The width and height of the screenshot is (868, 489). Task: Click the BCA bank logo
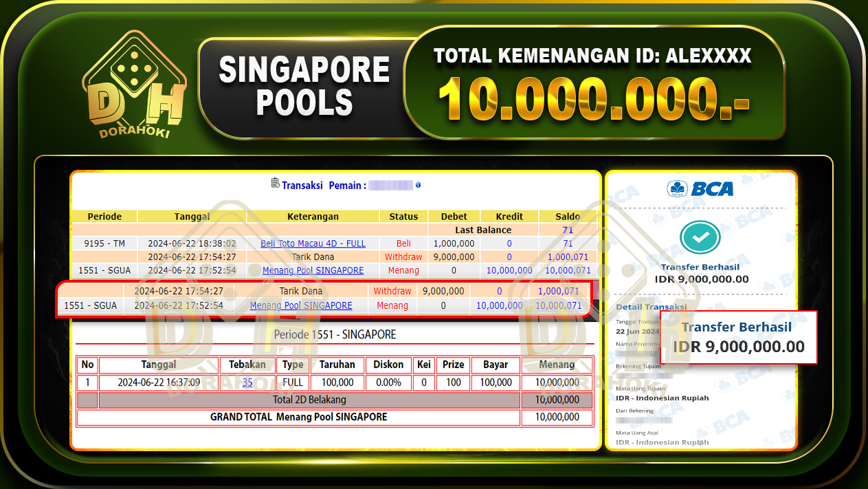(700, 189)
